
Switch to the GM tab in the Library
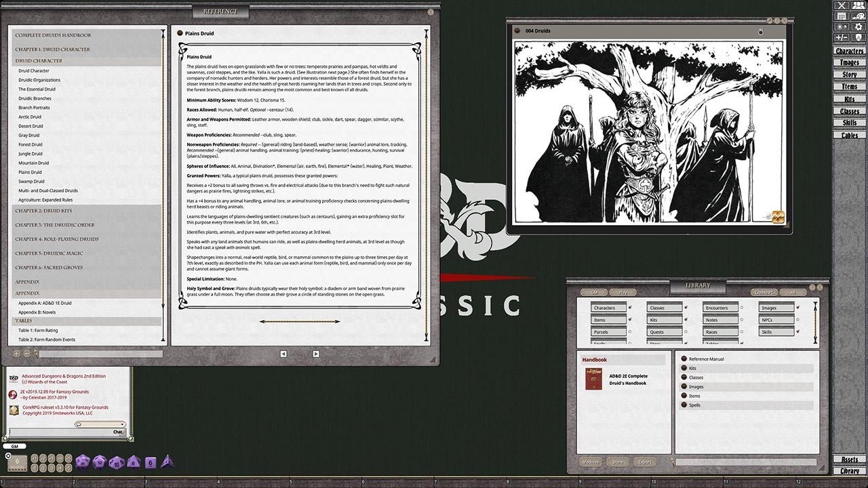click(x=594, y=292)
